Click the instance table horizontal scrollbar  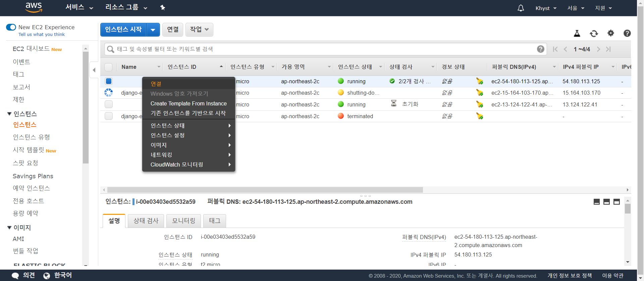coord(265,190)
